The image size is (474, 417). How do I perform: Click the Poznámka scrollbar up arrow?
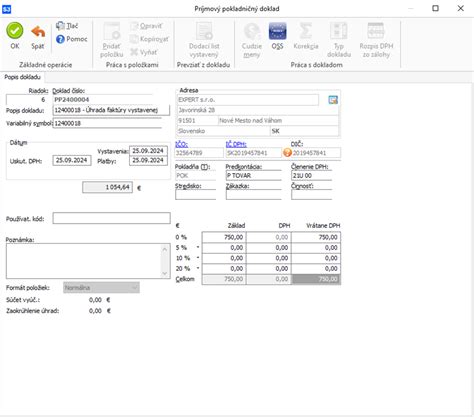165,249
